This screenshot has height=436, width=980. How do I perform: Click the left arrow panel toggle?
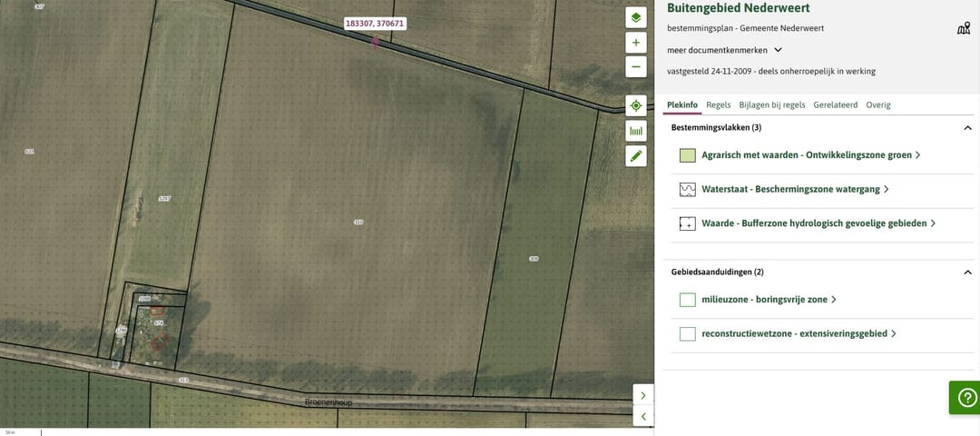(x=643, y=417)
